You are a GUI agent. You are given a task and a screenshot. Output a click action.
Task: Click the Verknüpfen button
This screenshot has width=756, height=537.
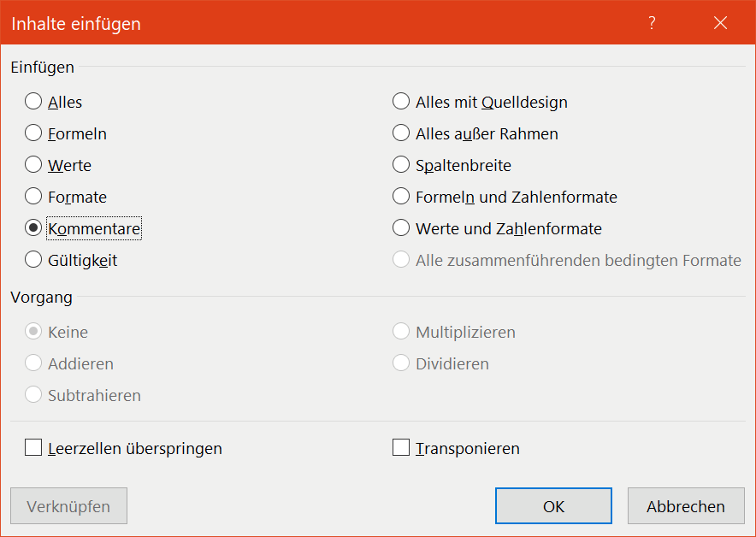coord(68,506)
